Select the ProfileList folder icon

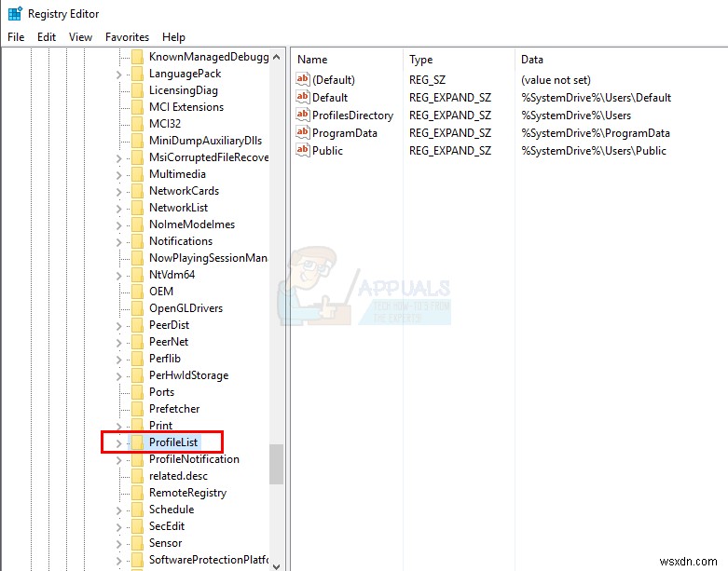tap(137, 442)
